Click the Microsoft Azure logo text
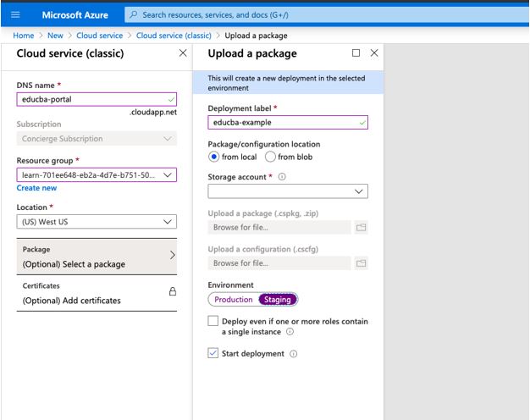Viewport: 530px width, 420px height. (x=75, y=15)
